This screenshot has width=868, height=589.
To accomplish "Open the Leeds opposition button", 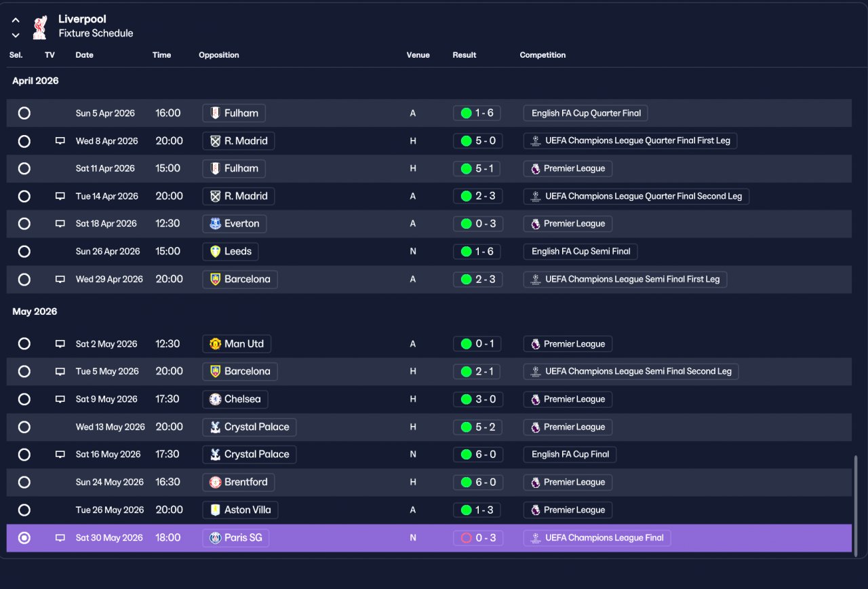I will (231, 251).
